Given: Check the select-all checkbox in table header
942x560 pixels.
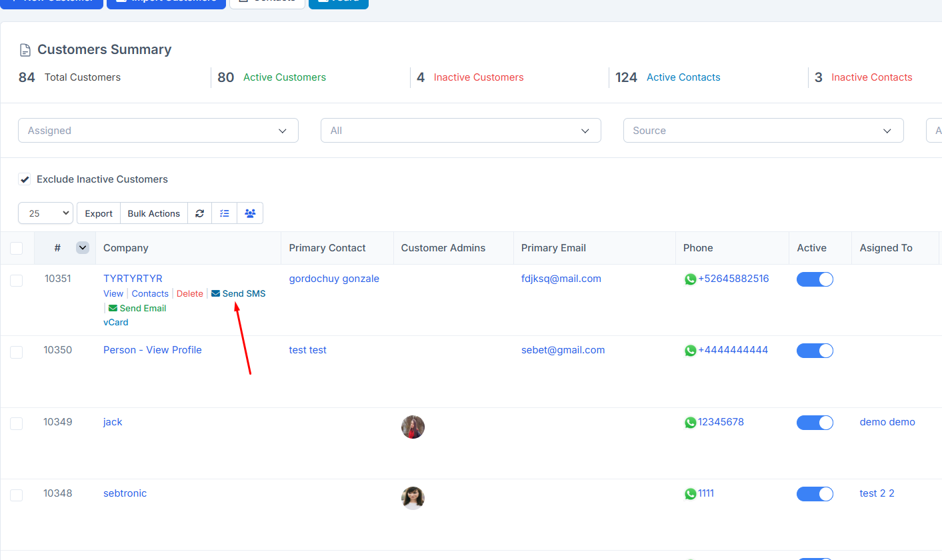Looking at the screenshot, I should click(x=16, y=247).
